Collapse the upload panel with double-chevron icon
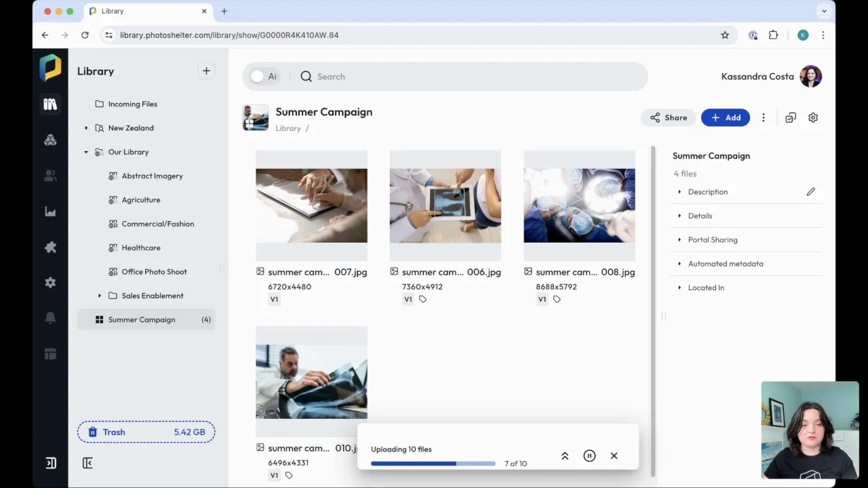868x488 pixels. [x=564, y=456]
